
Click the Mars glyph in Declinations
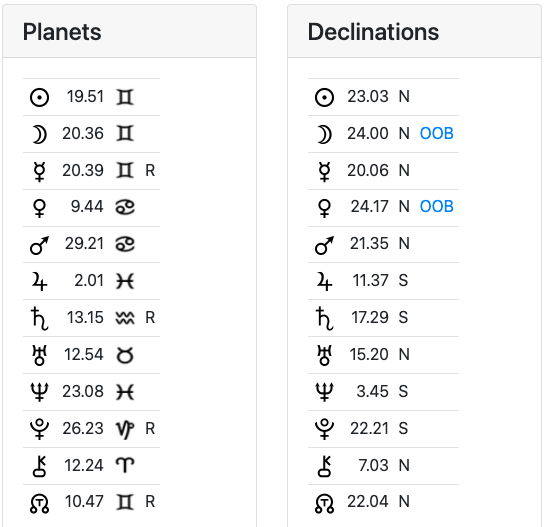click(x=324, y=245)
